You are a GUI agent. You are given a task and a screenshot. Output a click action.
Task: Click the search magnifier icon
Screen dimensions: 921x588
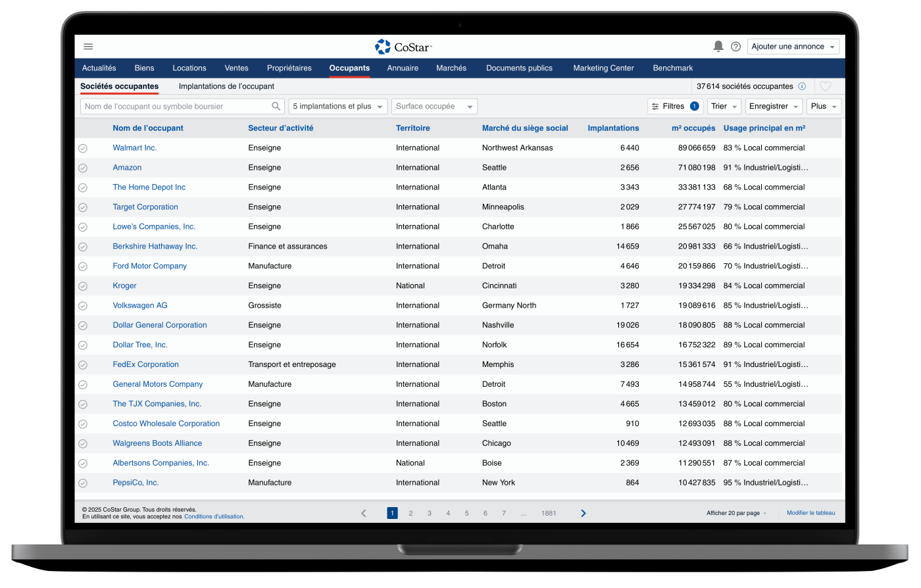pyautogui.click(x=276, y=107)
